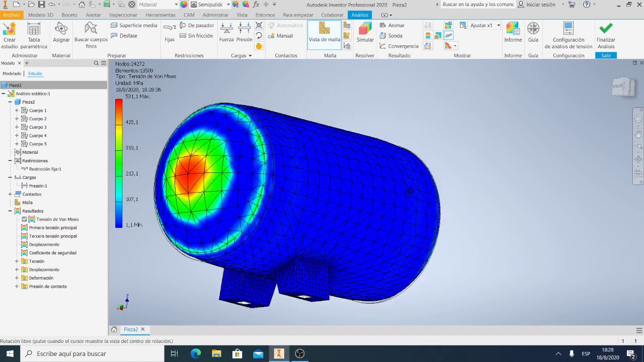Open the Archivo menu
The height and width of the screenshot is (362, 644).
pyautogui.click(x=11, y=15)
